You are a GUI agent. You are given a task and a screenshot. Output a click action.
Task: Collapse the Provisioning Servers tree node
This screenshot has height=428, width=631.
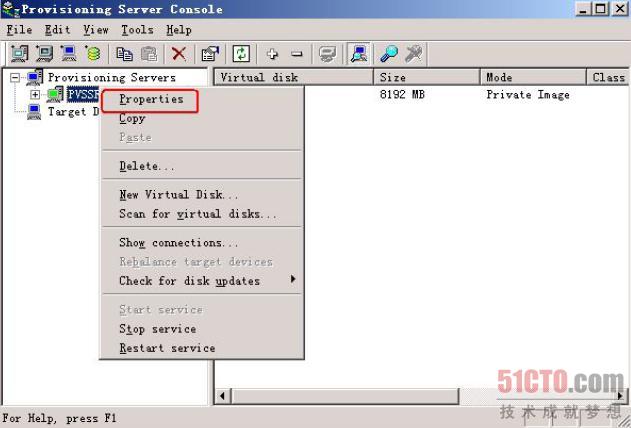[15, 77]
